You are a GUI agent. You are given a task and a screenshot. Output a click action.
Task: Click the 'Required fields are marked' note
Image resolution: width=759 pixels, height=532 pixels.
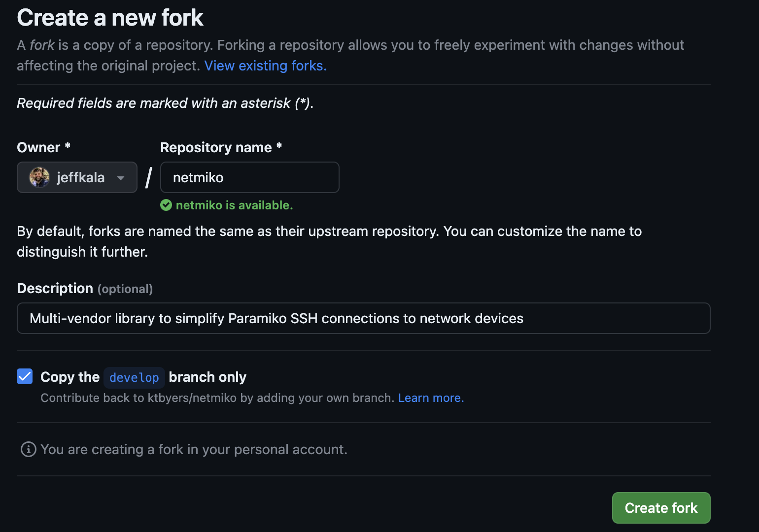pos(165,103)
